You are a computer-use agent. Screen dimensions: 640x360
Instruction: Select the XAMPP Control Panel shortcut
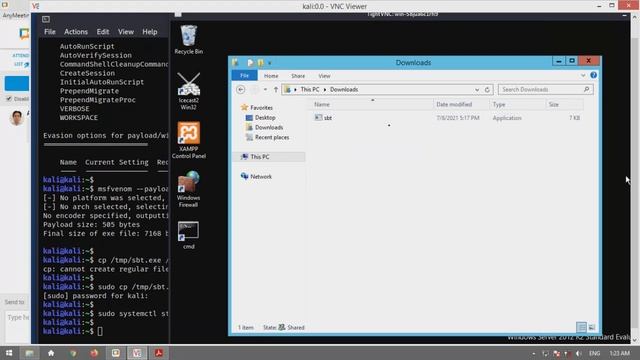point(189,140)
